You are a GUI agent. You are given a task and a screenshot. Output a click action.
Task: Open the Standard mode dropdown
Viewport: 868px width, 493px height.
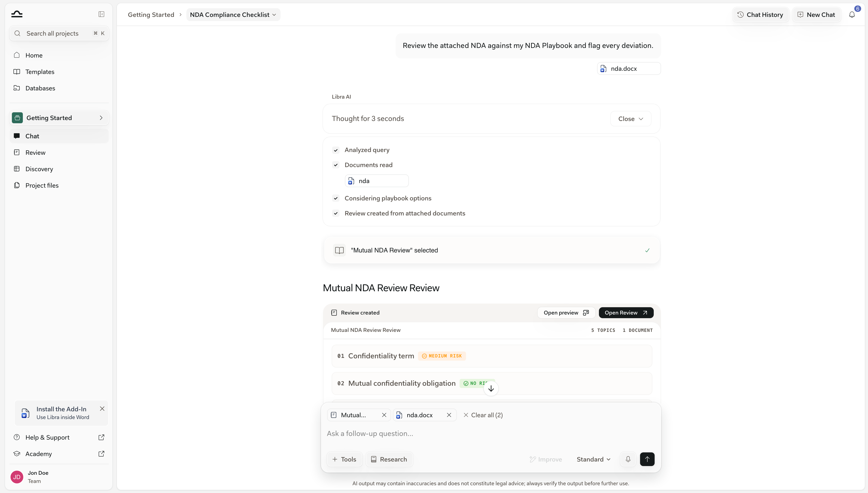pos(594,459)
